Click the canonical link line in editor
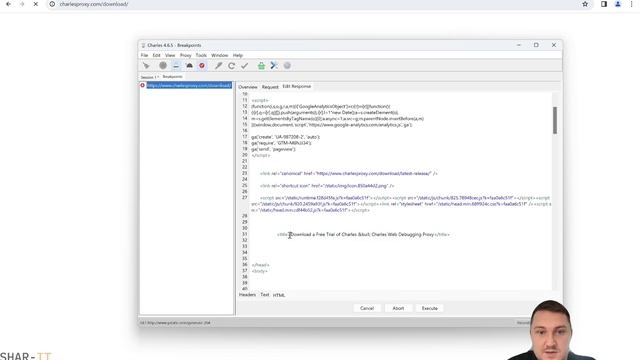Screen dimensions: 640x360 349,173
